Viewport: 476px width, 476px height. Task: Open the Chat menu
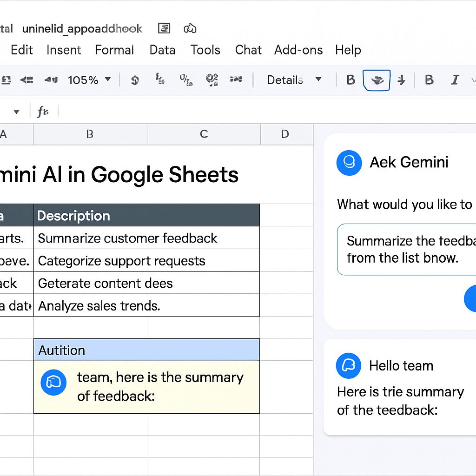(x=248, y=50)
